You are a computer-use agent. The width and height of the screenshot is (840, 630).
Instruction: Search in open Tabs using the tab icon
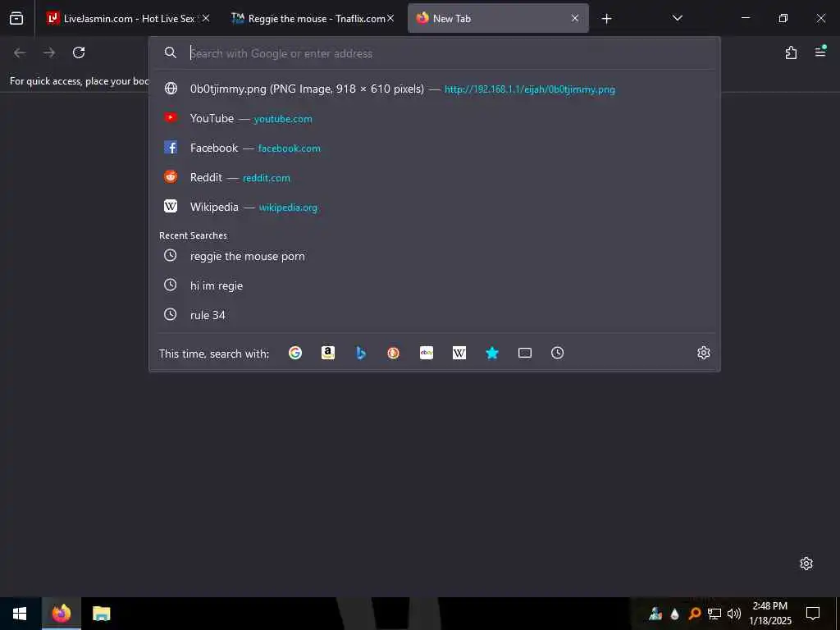(525, 353)
